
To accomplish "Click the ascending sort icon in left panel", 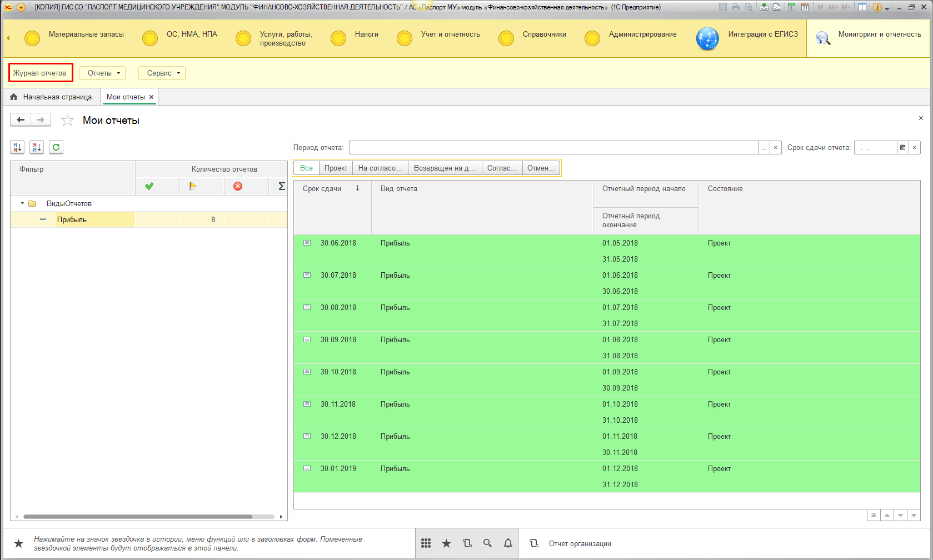I will tap(17, 147).
